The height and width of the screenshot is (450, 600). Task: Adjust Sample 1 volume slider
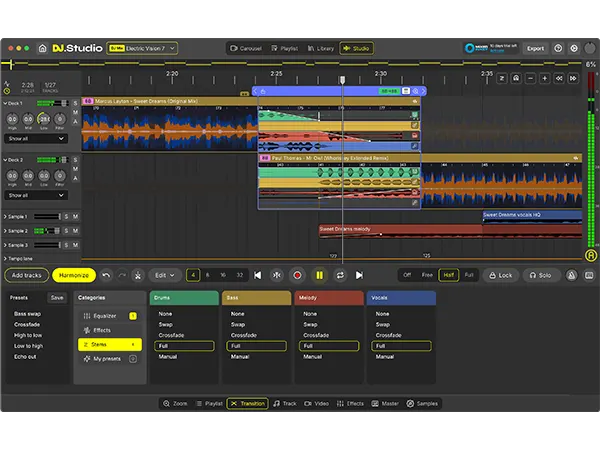tap(47, 217)
